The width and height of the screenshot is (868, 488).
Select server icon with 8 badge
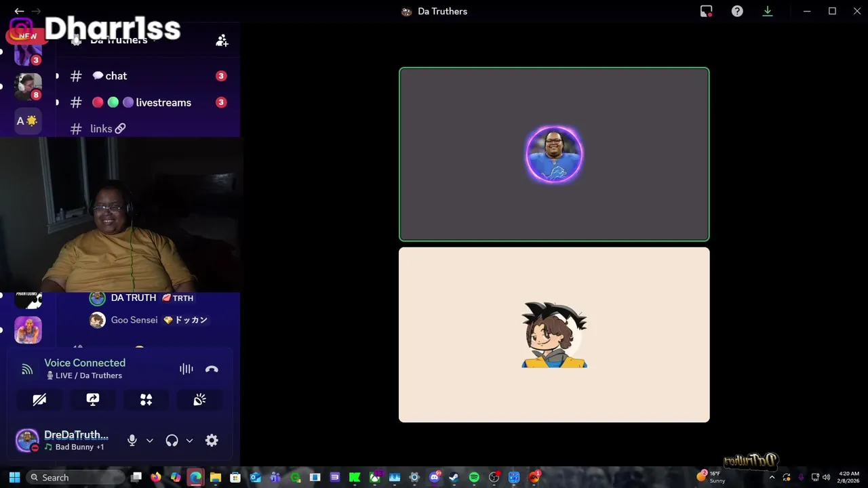28,86
